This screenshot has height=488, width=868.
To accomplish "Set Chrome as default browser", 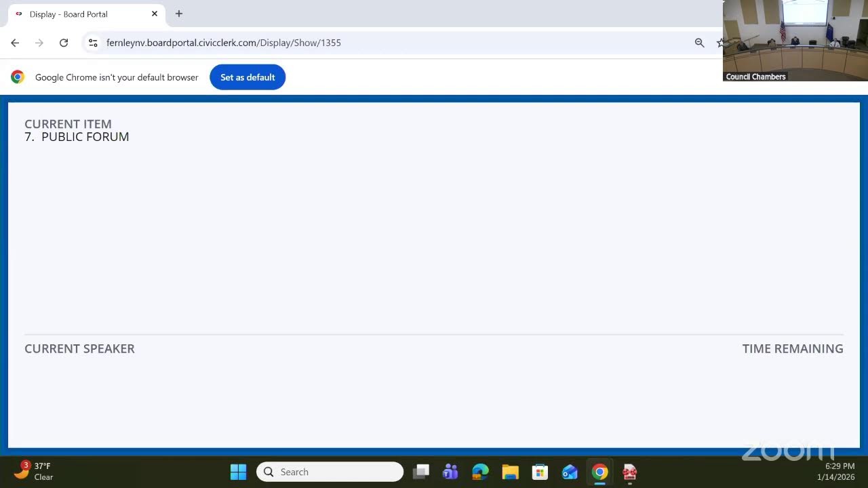I will point(248,77).
